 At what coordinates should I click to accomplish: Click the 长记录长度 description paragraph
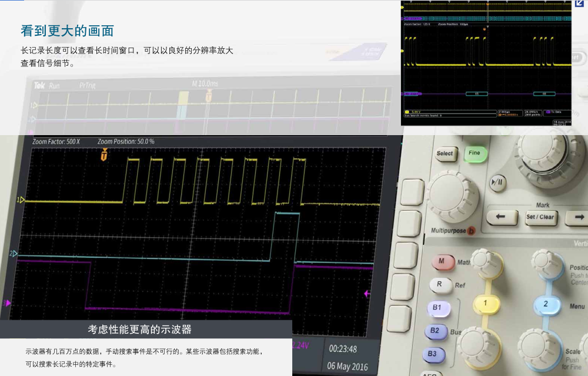pyautogui.click(x=127, y=56)
